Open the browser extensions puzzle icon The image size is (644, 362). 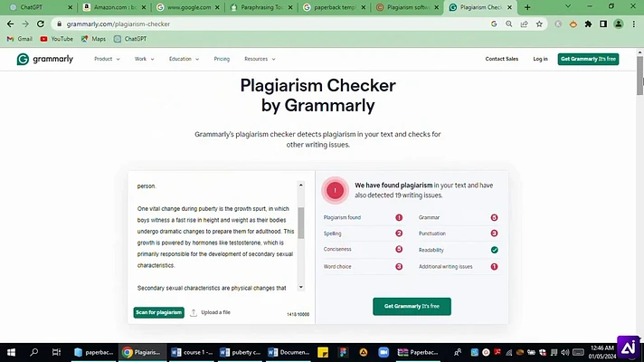pyautogui.click(x=588, y=24)
